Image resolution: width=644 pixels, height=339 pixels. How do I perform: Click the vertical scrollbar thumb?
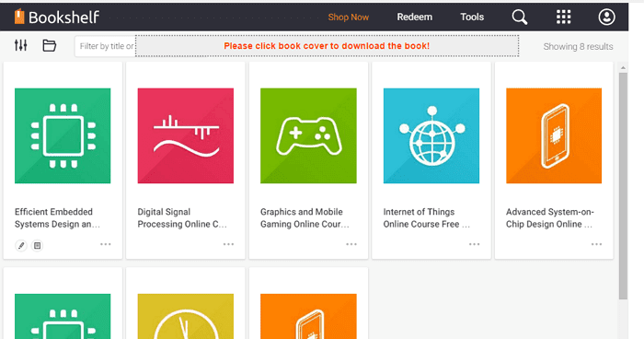tap(623, 186)
